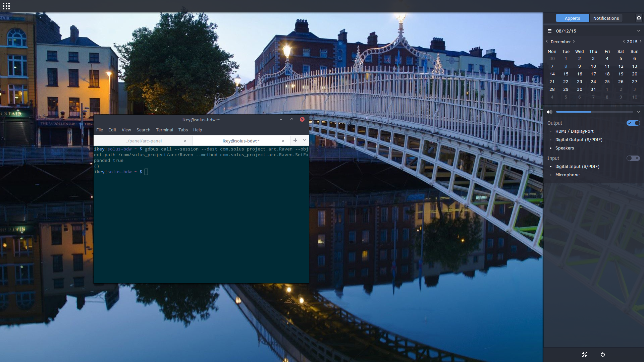This screenshot has width=644, height=362.
Task: Mute sound via speaker icon
Action: [549, 112]
